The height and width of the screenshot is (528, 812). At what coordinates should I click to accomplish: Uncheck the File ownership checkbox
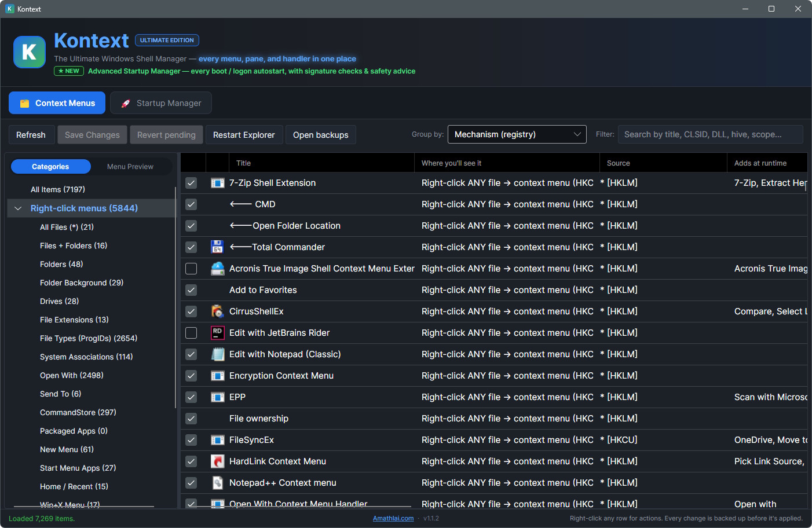191,419
